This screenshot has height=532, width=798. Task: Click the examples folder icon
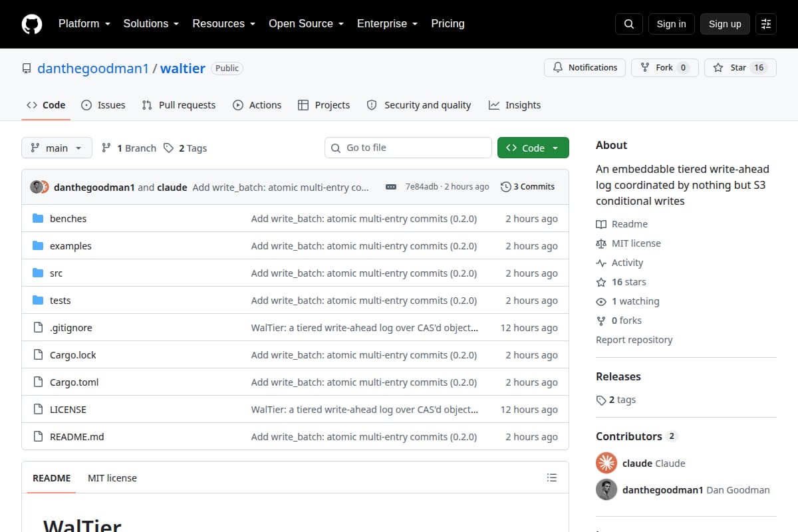38,246
